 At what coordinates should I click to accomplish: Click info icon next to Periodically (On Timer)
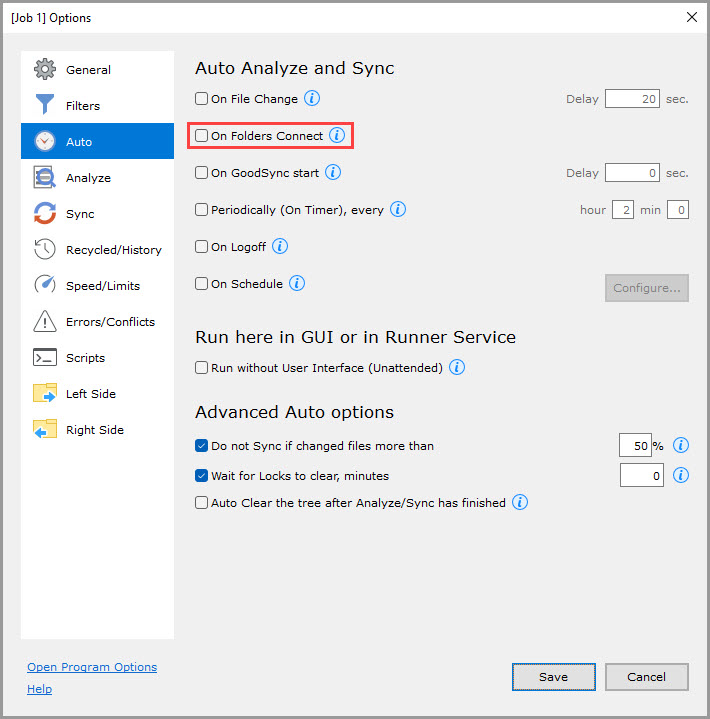tap(397, 209)
